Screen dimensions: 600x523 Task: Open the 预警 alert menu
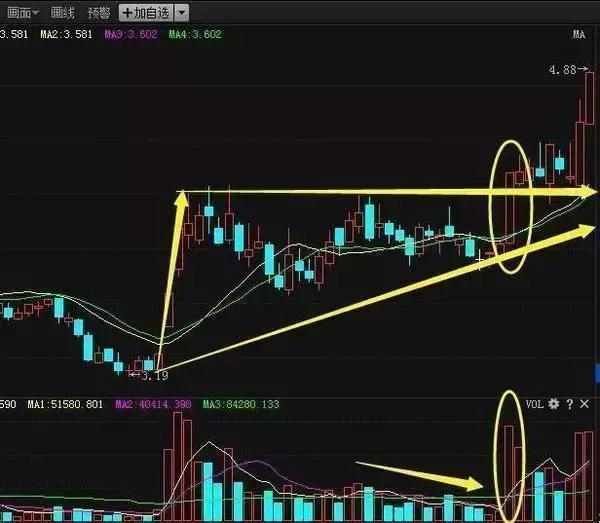(x=99, y=13)
